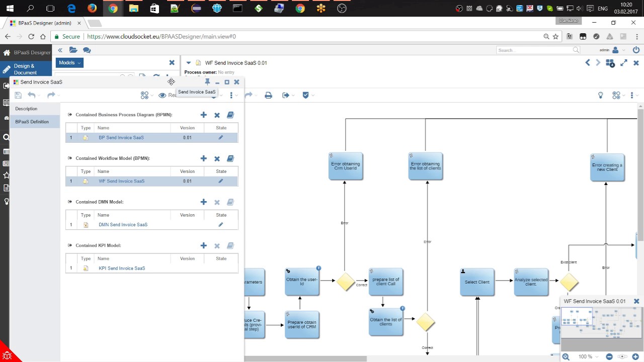Open the chat comments icon
The height and width of the screenshot is (362, 644).
(x=87, y=50)
